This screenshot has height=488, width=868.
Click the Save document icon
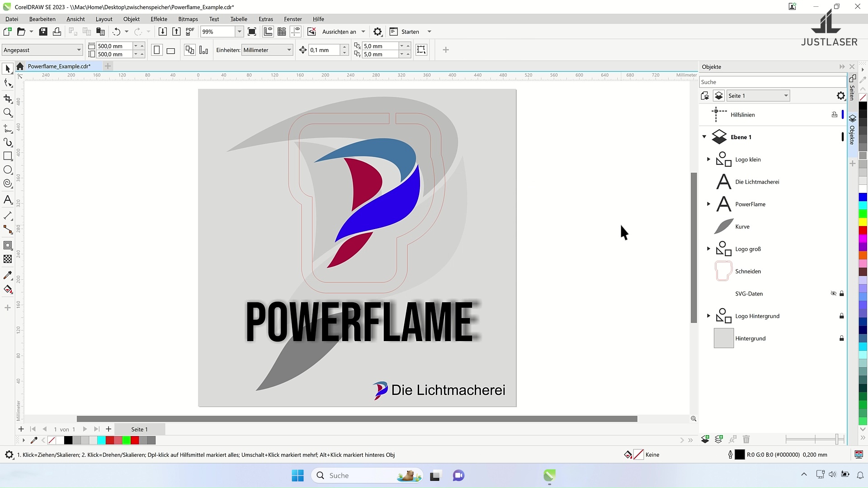(43, 32)
